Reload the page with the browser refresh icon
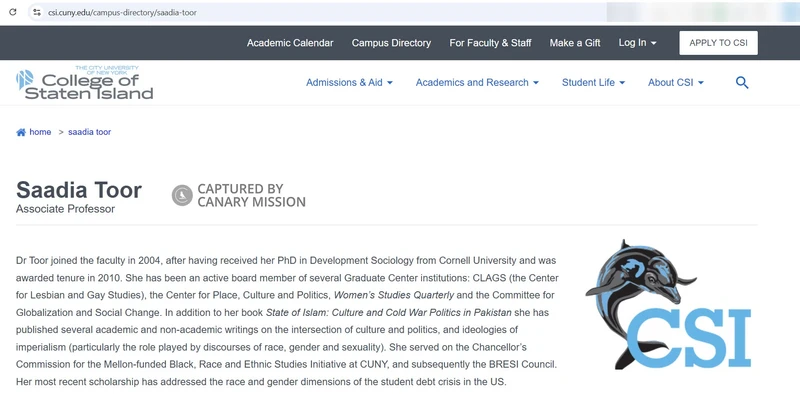This screenshot has width=800, height=400. [13, 12]
